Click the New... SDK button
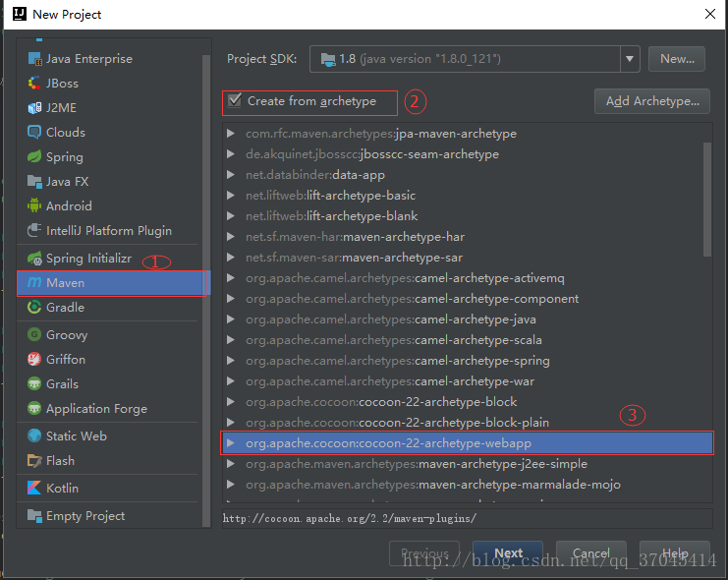Viewport: 728px width, 580px height. click(x=677, y=59)
